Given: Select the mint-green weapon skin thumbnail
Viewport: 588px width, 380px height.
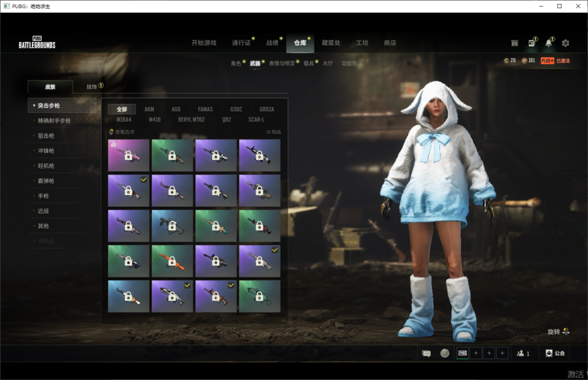Looking at the screenshot, I should tap(260, 296).
